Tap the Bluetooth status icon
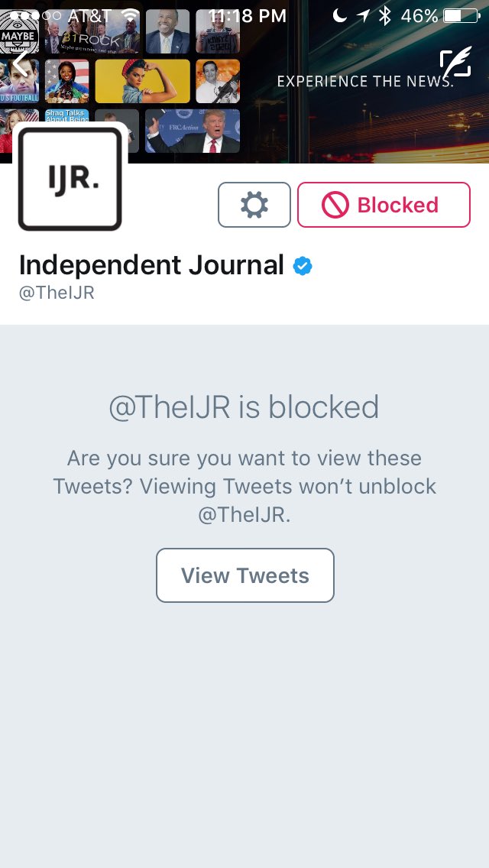The image size is (489, 868). tap(385, 15)
